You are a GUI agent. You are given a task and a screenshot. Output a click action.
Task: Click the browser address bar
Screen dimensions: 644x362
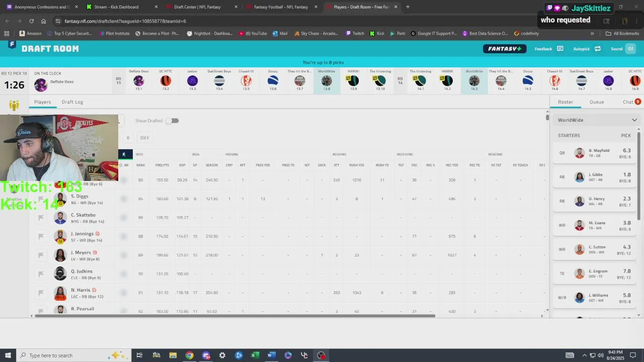(x=322, y=21)
